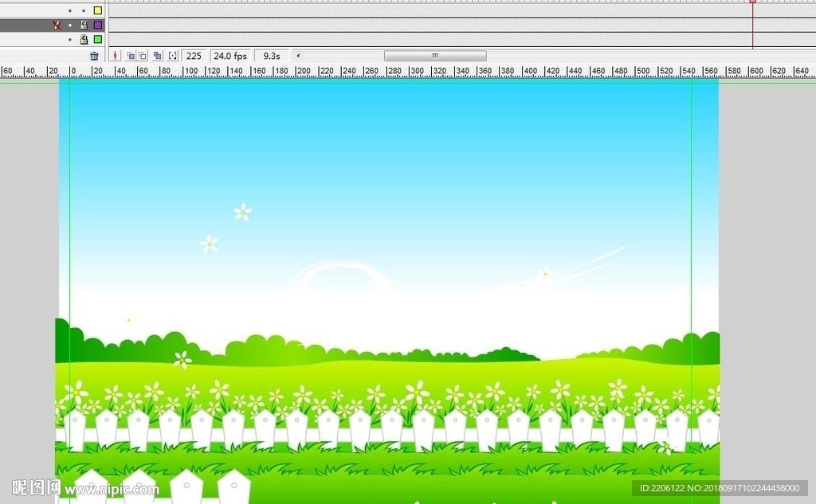Click the 9.3s elapsed time display
The height and width of the screenshot is (504, 816).
pyautogui.click(x=272, y=56)
